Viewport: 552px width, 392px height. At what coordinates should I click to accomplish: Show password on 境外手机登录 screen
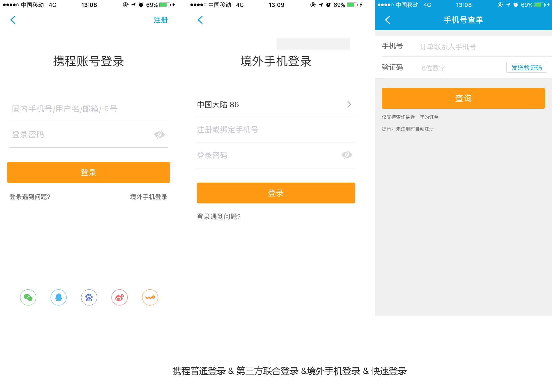coord(347,155)
